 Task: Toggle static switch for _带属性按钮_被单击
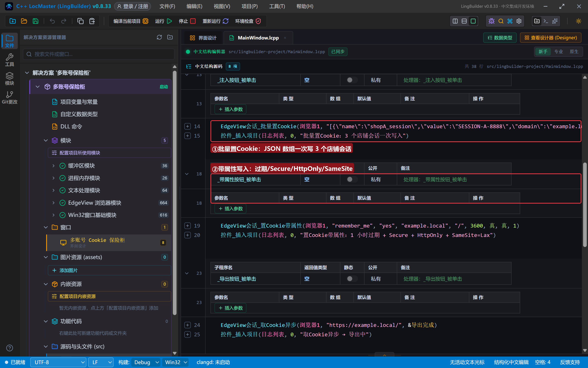(352, 179)
